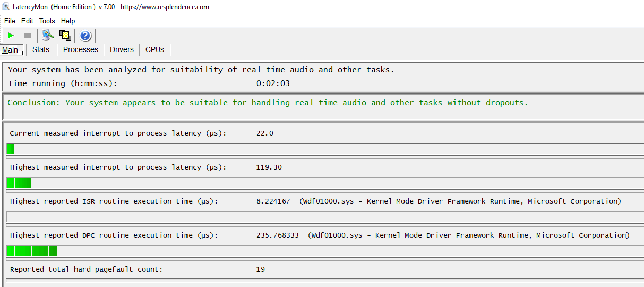The image size is (644, 287).
Task: Open the monitor-and-brush options icon
Action: tap(48, 36)
